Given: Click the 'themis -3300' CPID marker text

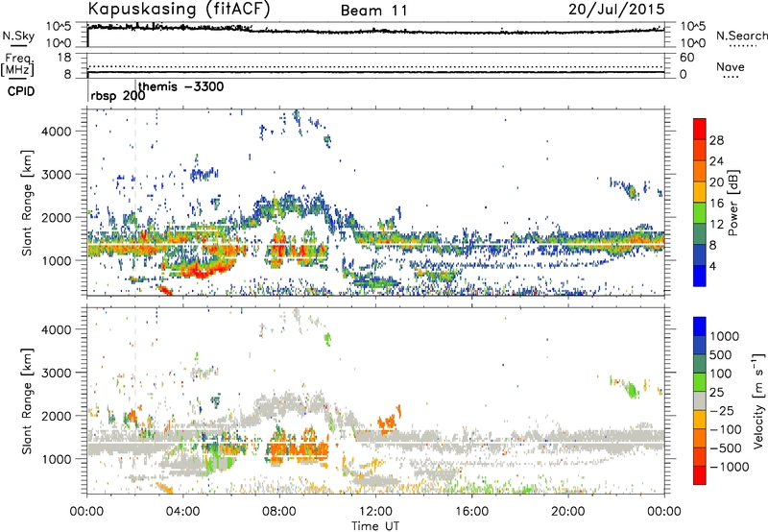Looking at the screenshot, I should point(181,86).
